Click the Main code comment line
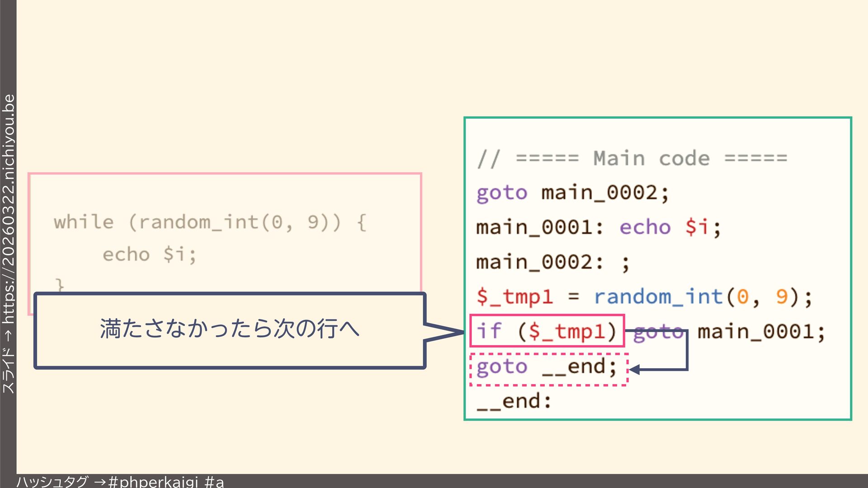 click(632, 159)
